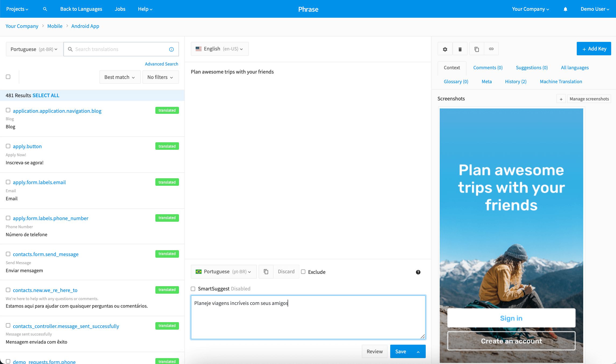Copy source text icon next to Discard

266,272
